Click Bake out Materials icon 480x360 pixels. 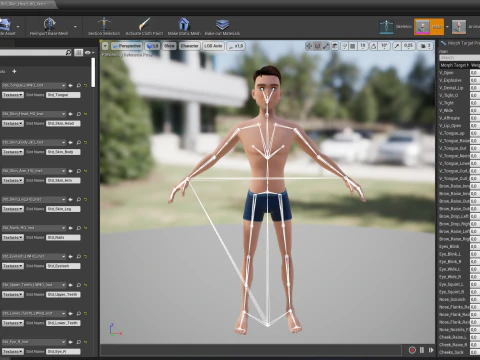222,25
